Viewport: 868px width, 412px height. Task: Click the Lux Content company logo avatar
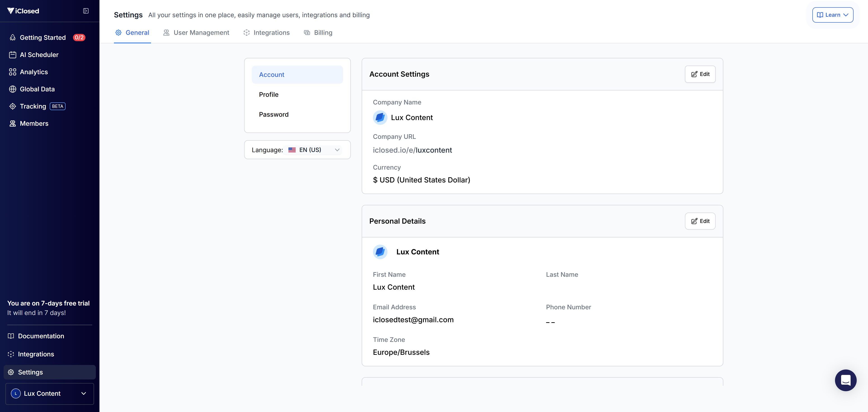[x=380, y=117]
